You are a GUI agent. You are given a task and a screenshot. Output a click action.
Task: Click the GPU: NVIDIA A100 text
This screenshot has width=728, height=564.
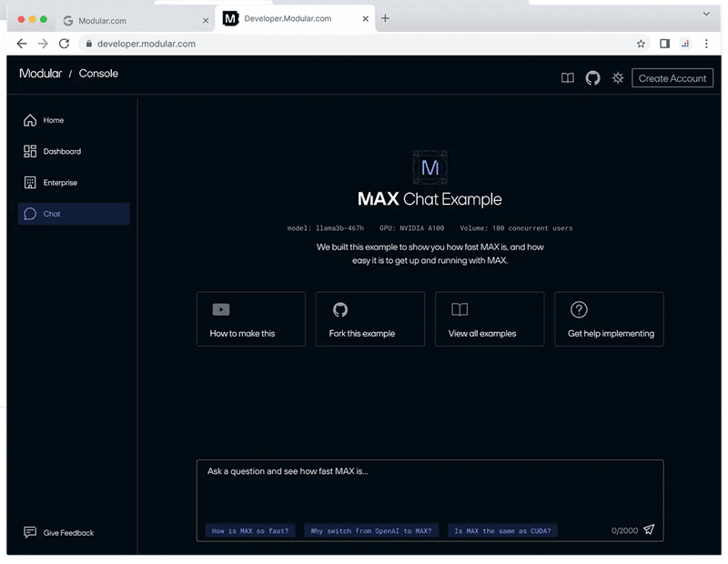tap(412, 228)
